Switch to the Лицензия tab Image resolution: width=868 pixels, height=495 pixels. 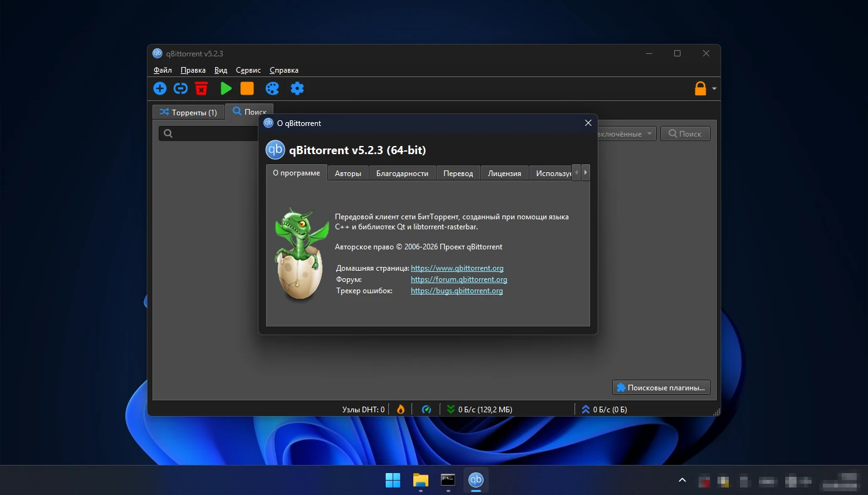(505, 174)
